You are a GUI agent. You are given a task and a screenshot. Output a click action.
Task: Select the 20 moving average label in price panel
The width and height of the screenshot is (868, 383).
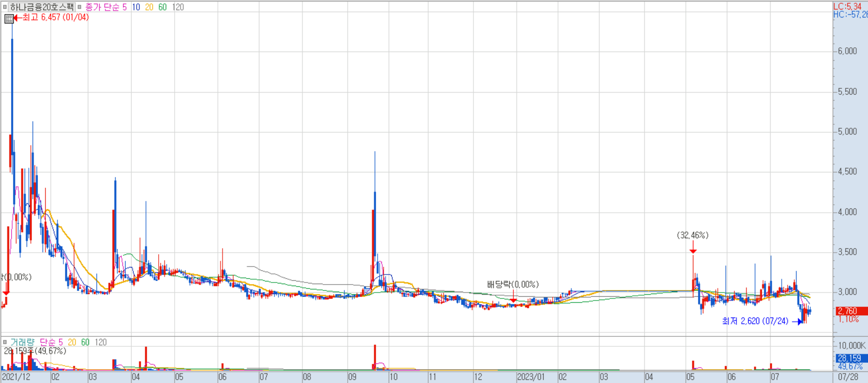[149, 7]
